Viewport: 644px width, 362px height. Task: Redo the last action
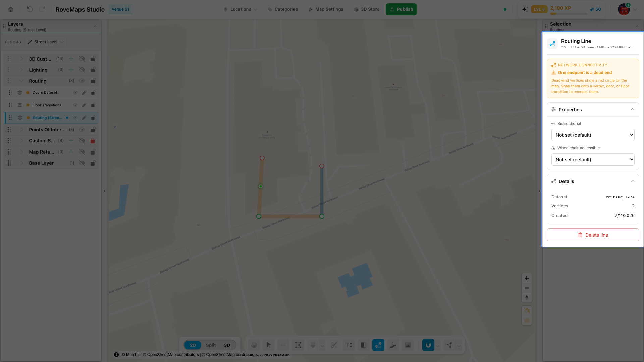[42, 9]
